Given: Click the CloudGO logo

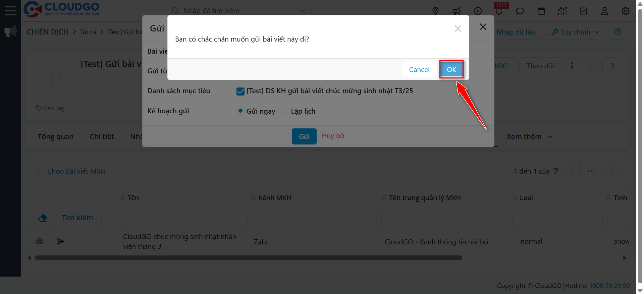Looking at the screenshot, I should click(61, 9).
